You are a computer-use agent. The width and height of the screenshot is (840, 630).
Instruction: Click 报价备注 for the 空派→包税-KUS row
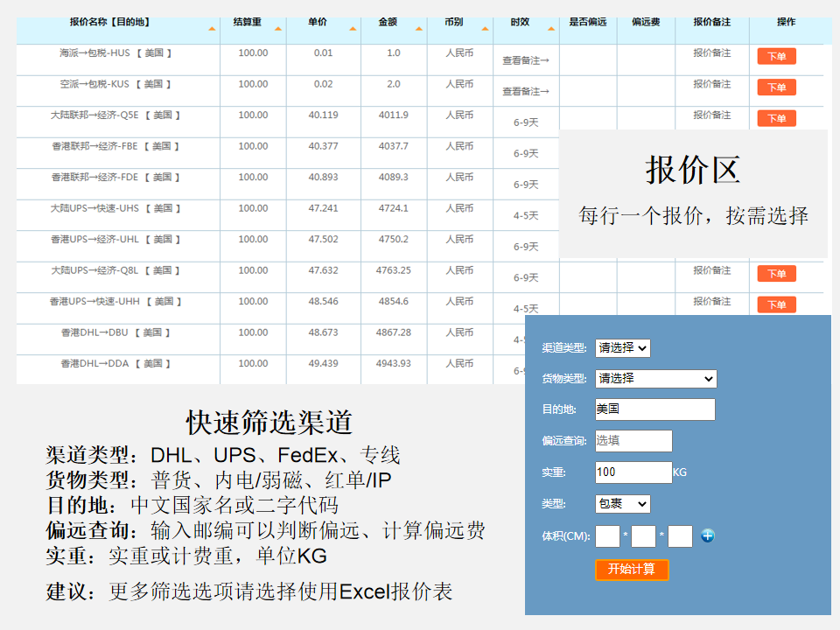click(711, 84)
